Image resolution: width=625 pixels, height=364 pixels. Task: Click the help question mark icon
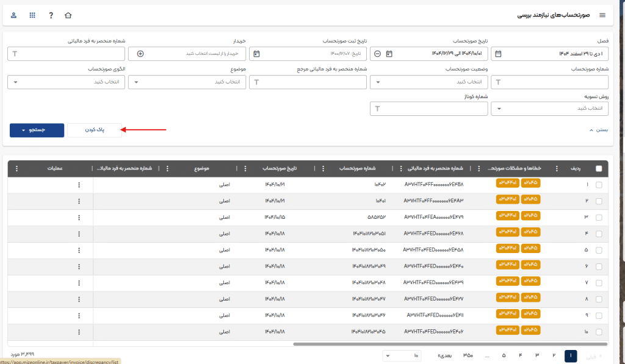pos(51,15)
